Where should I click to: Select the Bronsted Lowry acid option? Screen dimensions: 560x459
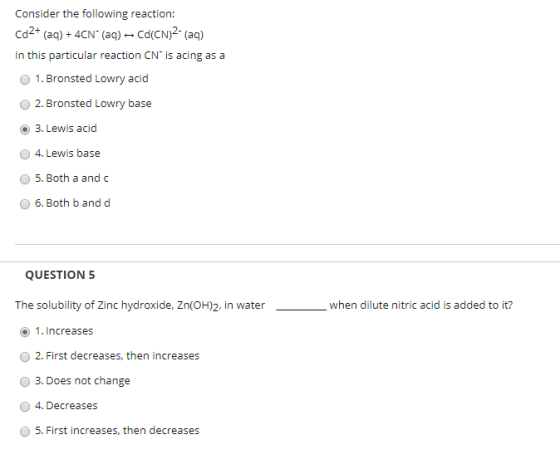[25, 79]
